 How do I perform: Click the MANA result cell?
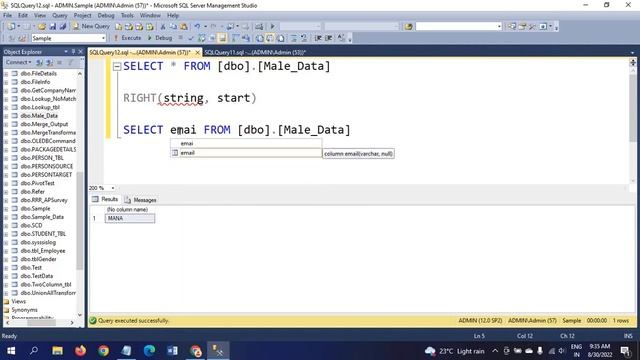pos(130,218)
